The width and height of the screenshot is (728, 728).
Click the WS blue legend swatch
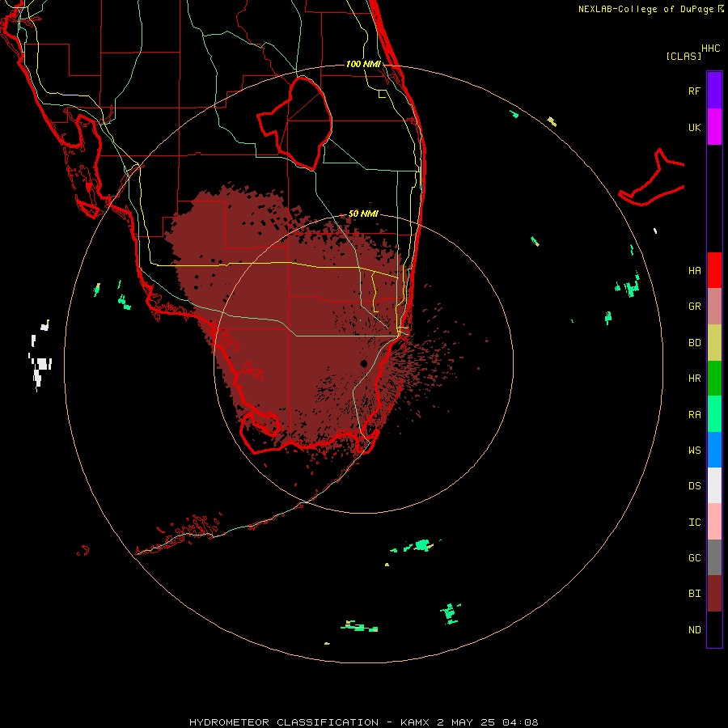click(714, 450)
